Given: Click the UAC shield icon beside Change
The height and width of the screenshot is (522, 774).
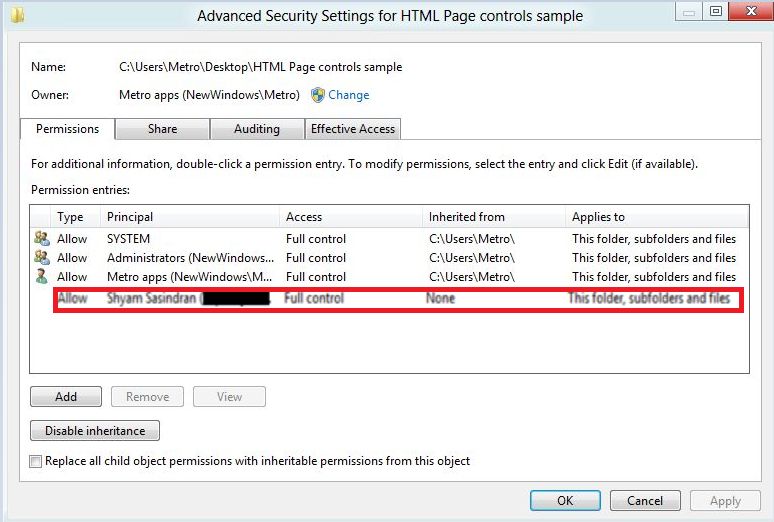Looking at the screenshot, I should pyautogui.click(x=318, y=95).
